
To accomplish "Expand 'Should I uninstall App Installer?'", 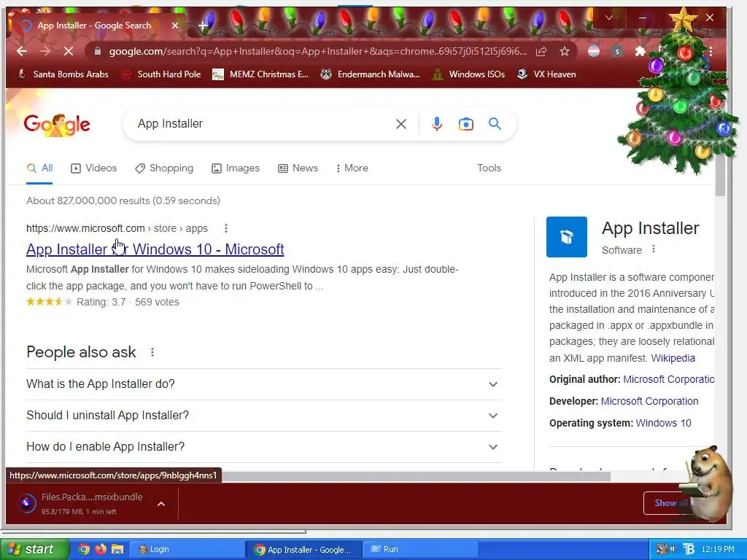I will (264, 416).
